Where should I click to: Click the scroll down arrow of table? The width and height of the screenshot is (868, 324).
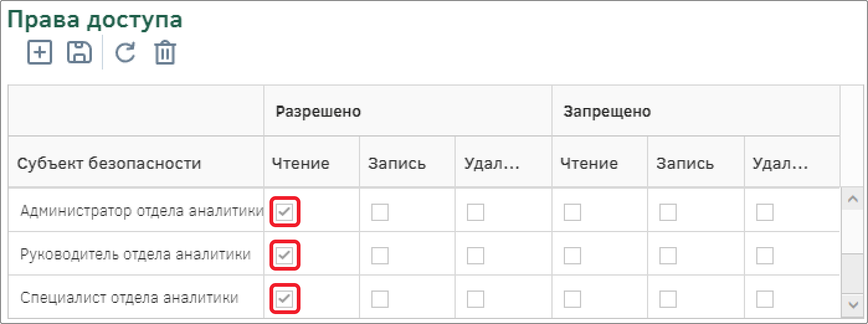pyautogui.click(x=851, y=305)
